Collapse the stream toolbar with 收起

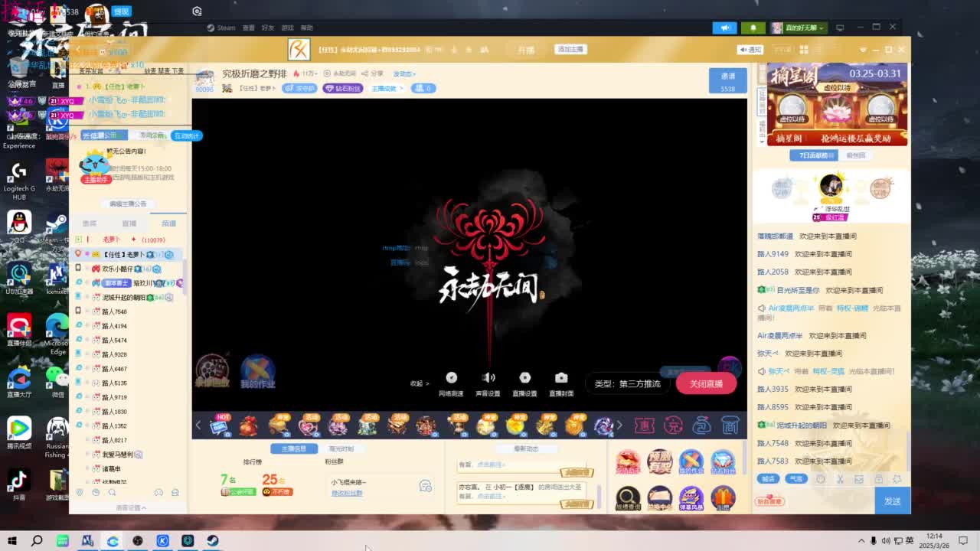coord(419,383)
